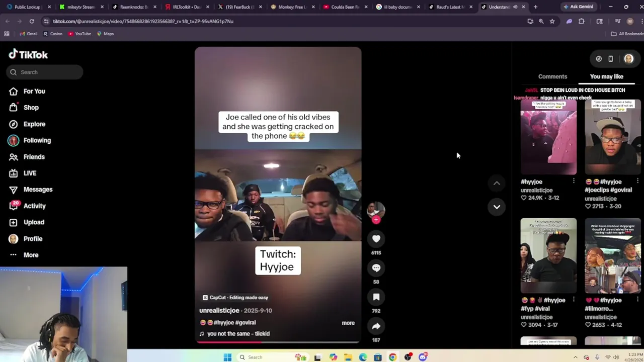This screenshot has height=362, width=644.
Task: Click the CapCut 'Editing made easy' tag
Action: [235, 298]
